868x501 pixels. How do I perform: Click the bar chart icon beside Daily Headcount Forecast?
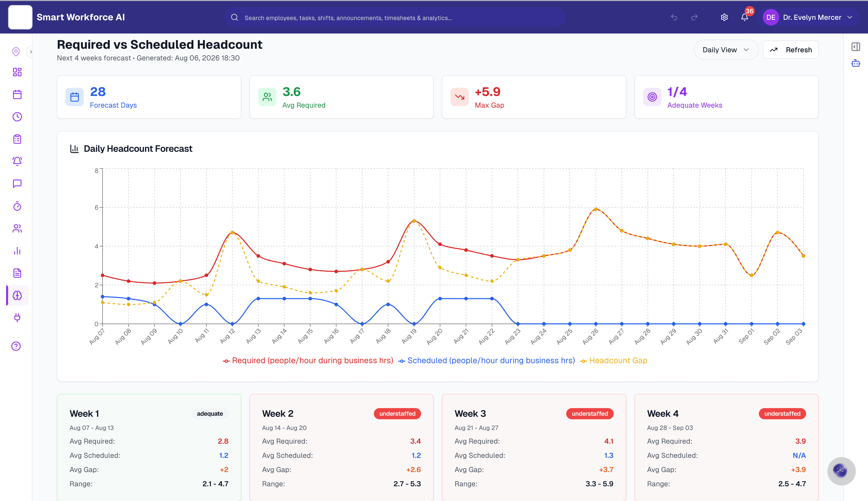pyautogui.click(x=74, y=149)
